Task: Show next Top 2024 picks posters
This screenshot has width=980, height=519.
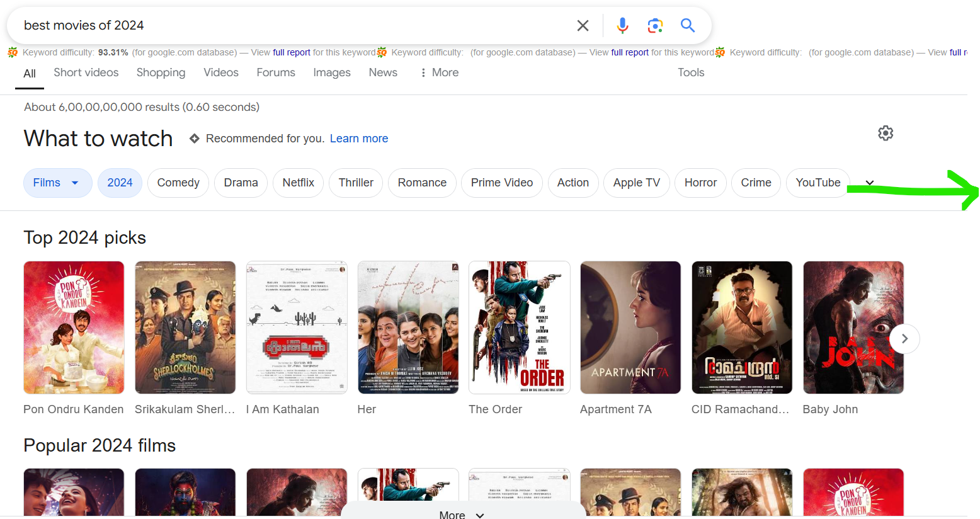Action: tap(904, 339)
